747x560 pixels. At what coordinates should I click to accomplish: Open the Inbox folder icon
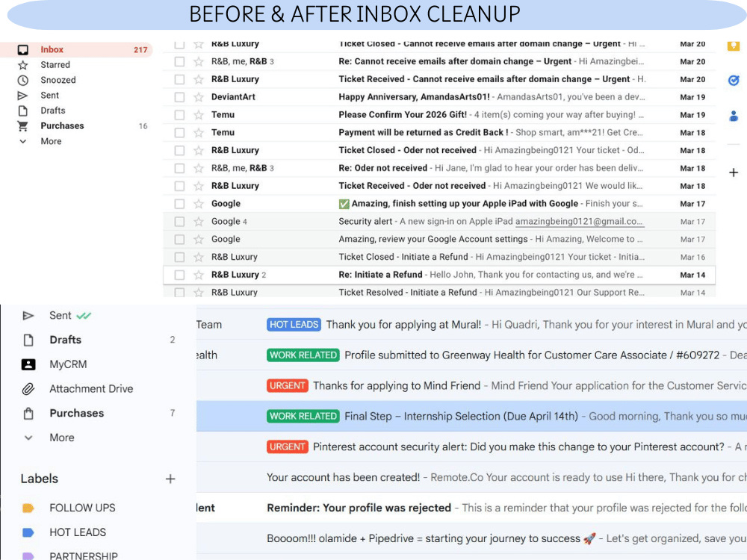click(x=23, y=49)
